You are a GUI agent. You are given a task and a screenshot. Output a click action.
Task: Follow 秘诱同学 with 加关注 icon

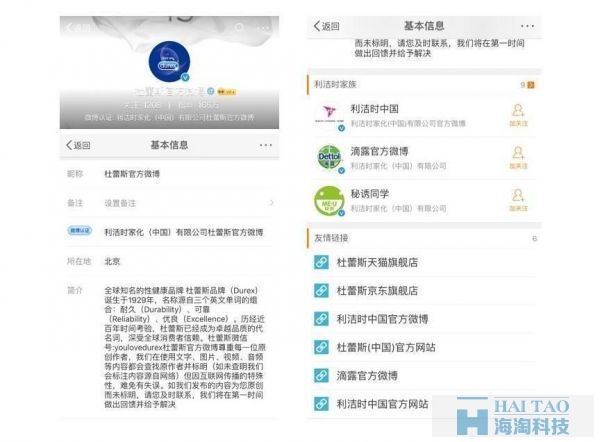518,200
